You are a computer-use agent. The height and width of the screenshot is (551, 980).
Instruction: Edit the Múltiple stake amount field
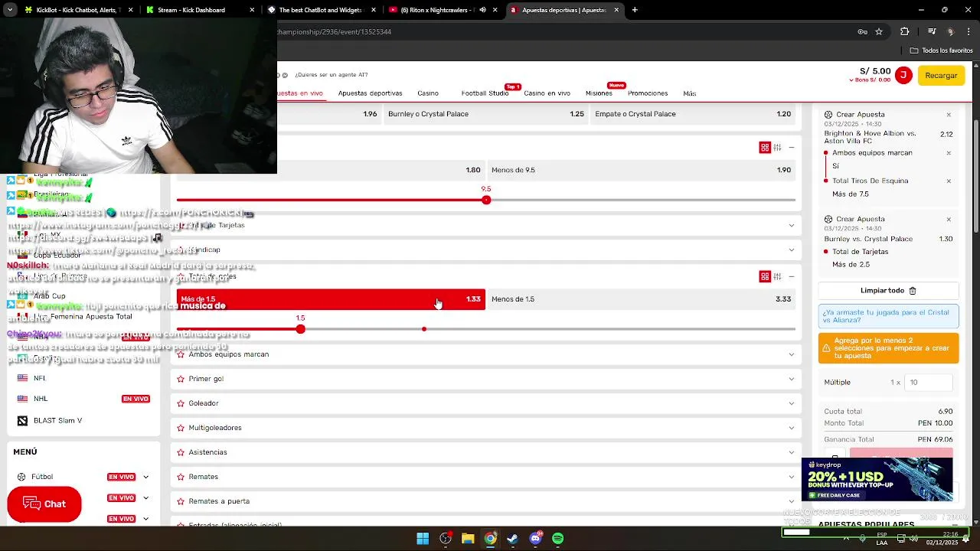click(x=929, y=382)
